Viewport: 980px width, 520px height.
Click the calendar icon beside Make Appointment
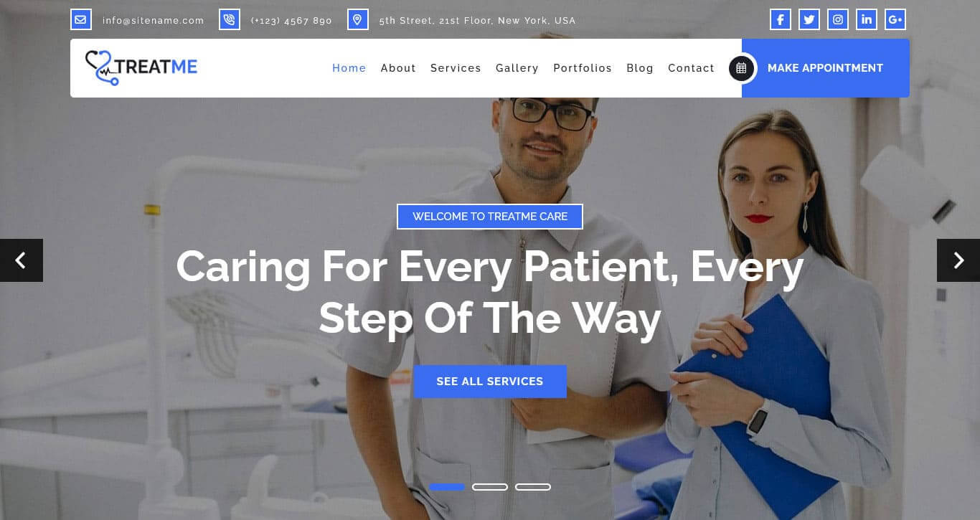(742, 68)
